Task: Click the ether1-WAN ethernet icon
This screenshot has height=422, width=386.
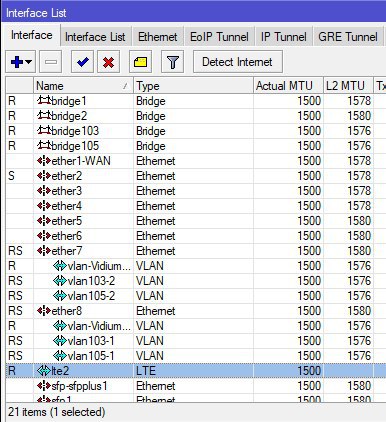Action: [x=44, y=161]
